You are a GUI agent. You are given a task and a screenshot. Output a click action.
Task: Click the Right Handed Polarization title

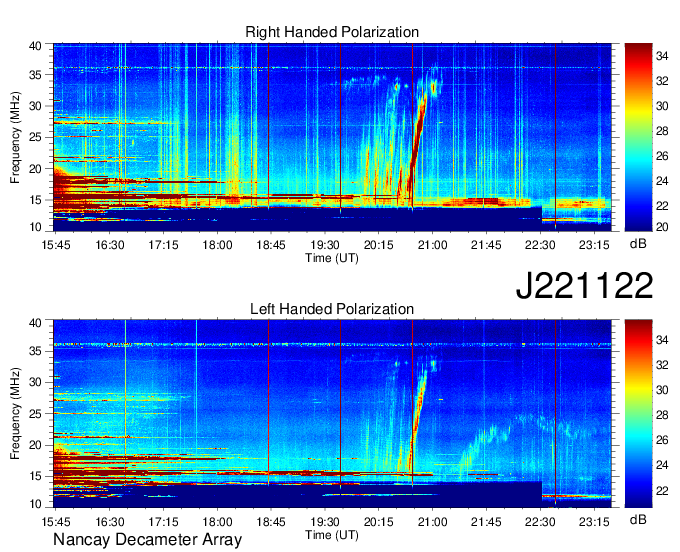332,32
